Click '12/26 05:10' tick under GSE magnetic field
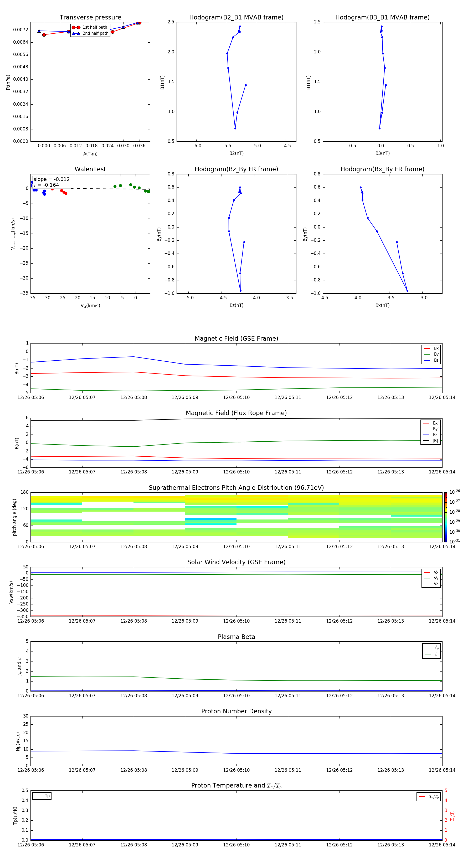Image resolution: width=473 pixels, height=868 pixels. [236, 398]
